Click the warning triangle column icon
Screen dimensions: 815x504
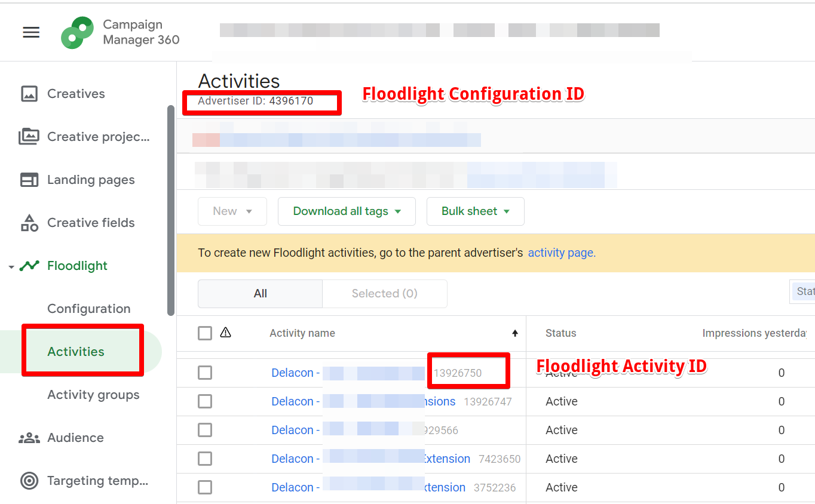click(225, 333)
